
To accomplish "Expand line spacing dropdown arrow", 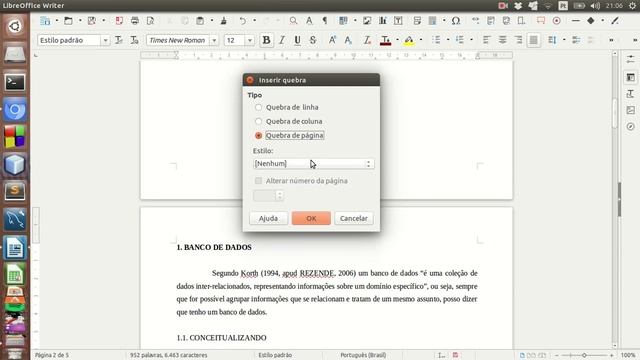I will pyautogui.click(x=564, y=40).
